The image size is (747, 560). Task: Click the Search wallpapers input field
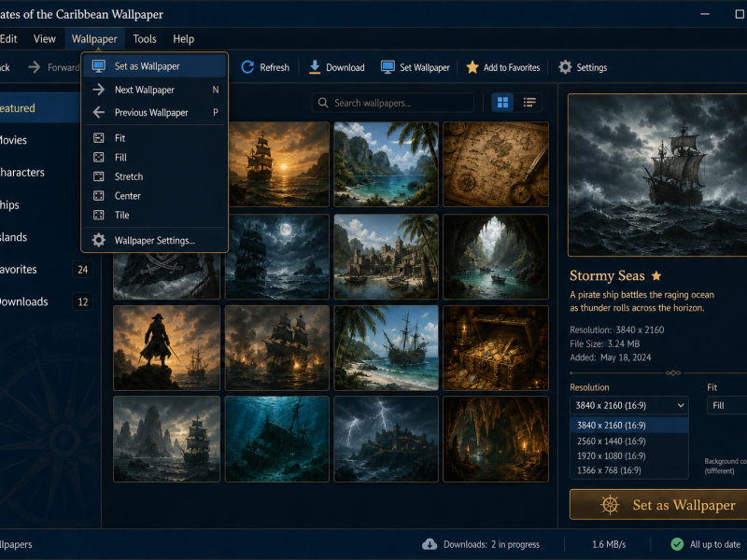coord(393,103)
